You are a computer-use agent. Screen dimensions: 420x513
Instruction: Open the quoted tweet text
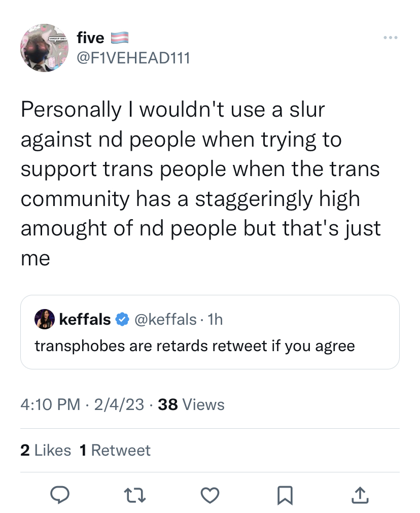[x=195, y=346]
